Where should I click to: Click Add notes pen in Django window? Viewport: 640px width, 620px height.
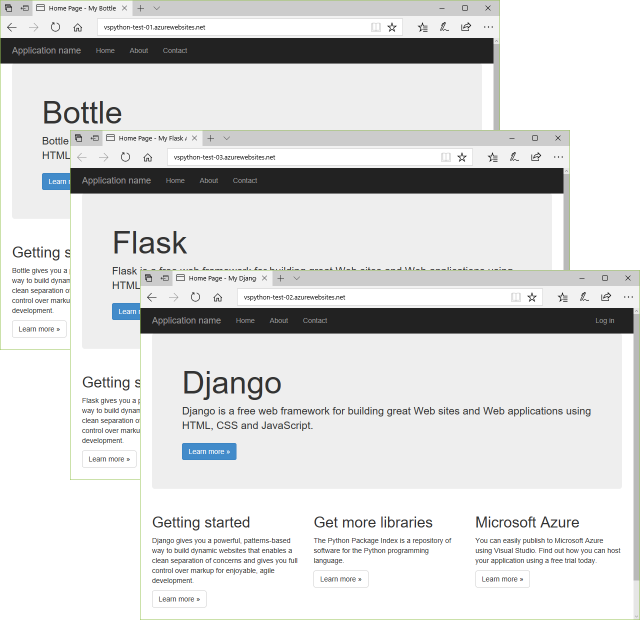(584, 297)
